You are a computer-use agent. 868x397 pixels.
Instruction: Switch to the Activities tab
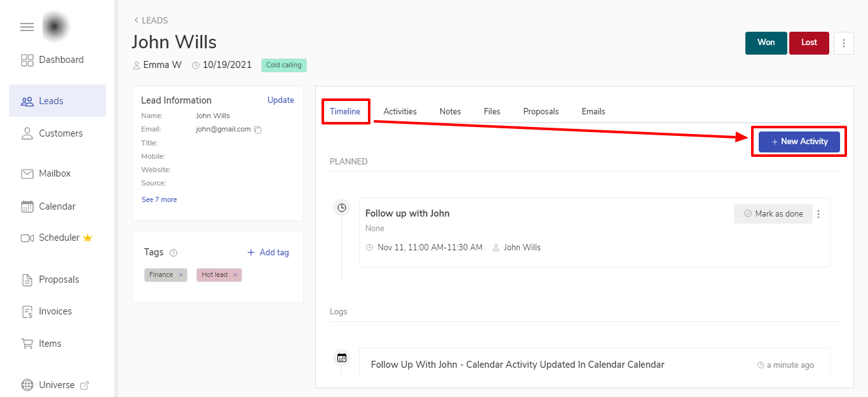[400, 111]
